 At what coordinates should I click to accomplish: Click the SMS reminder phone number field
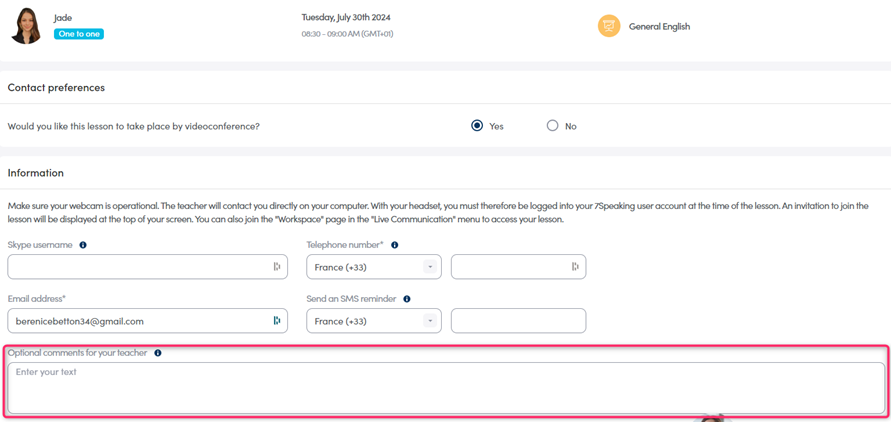coord(518,321)
